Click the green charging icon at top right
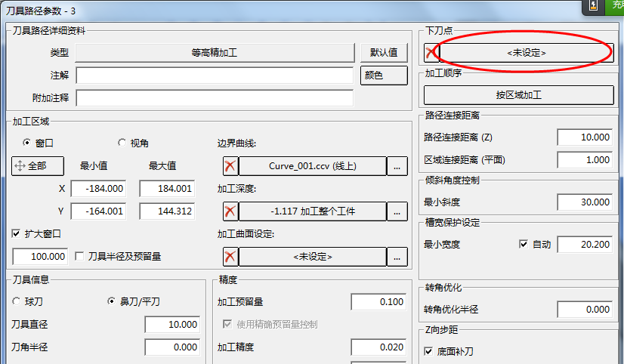Viewport: 624px width, 364px height. point(593,5)
